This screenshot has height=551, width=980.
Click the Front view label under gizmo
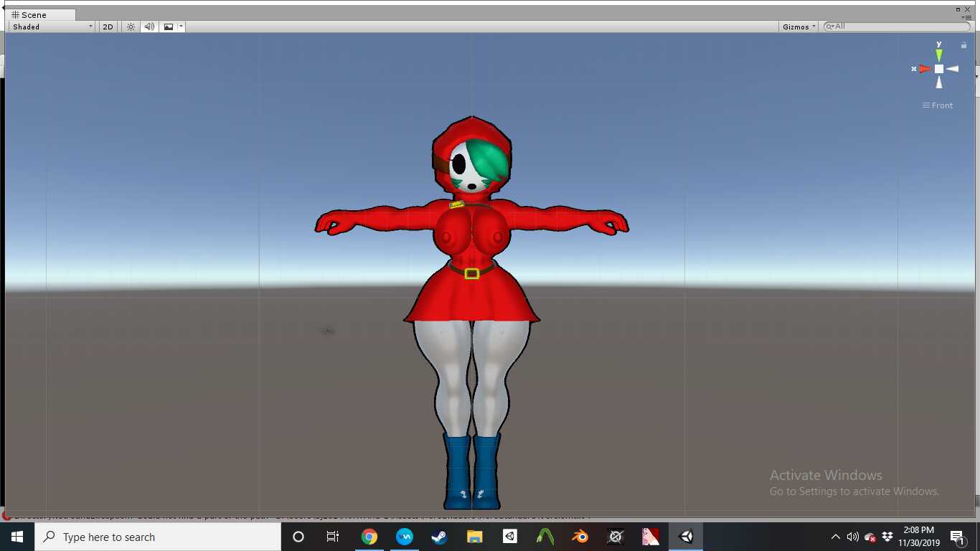pyautogui.click(x=938, y=105)
